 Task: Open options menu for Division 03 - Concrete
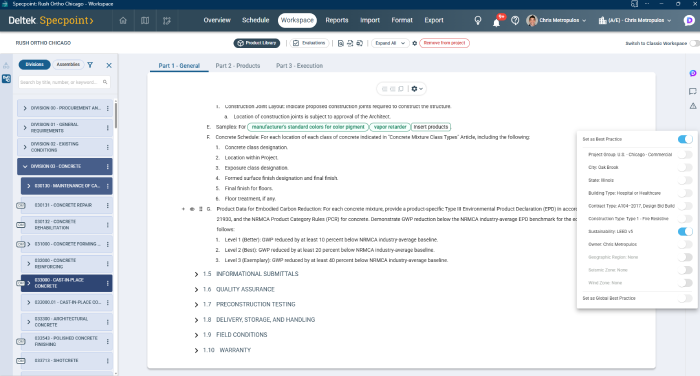click(108, 167)
